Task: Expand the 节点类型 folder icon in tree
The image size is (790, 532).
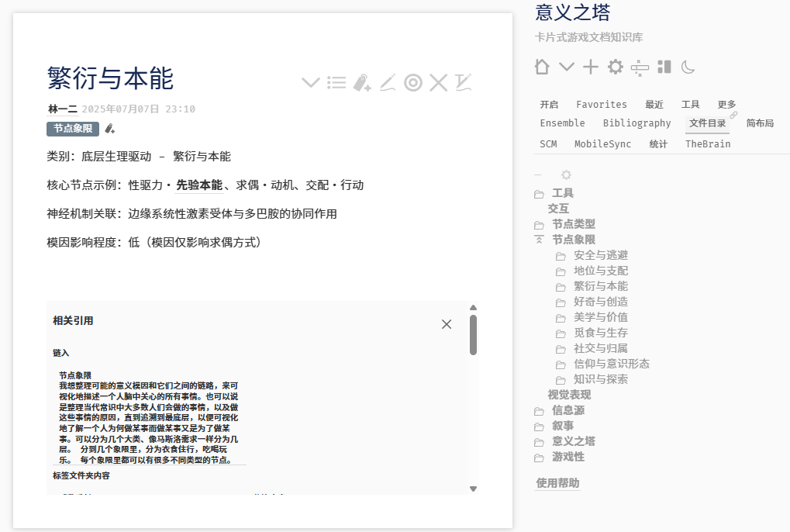Action: pos(539,225)
